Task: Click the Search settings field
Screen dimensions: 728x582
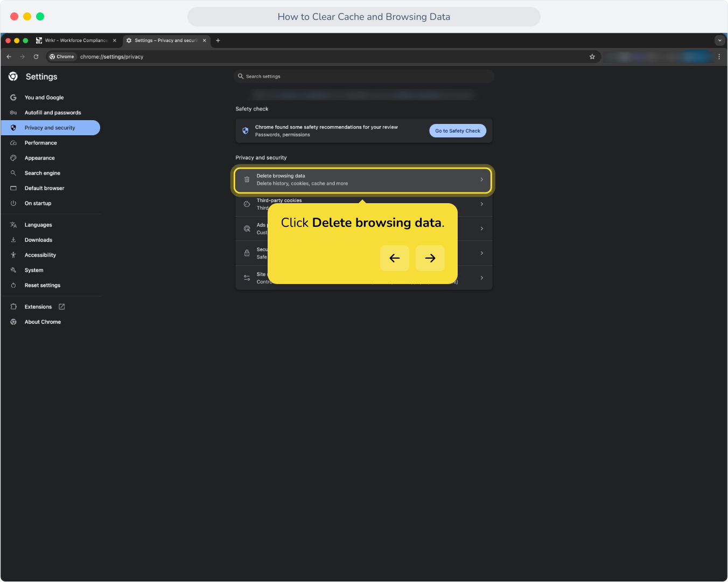Action: [x=364, y=77]
